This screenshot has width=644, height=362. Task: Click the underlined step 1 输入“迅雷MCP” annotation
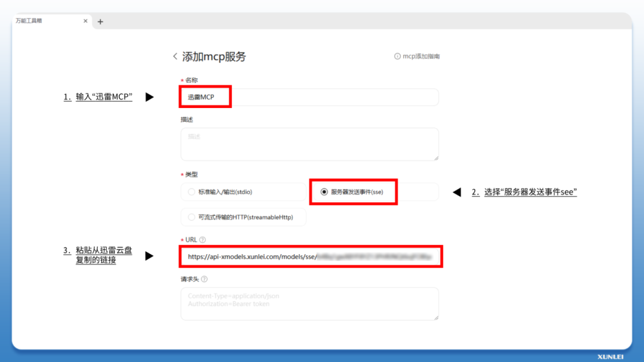98,97
